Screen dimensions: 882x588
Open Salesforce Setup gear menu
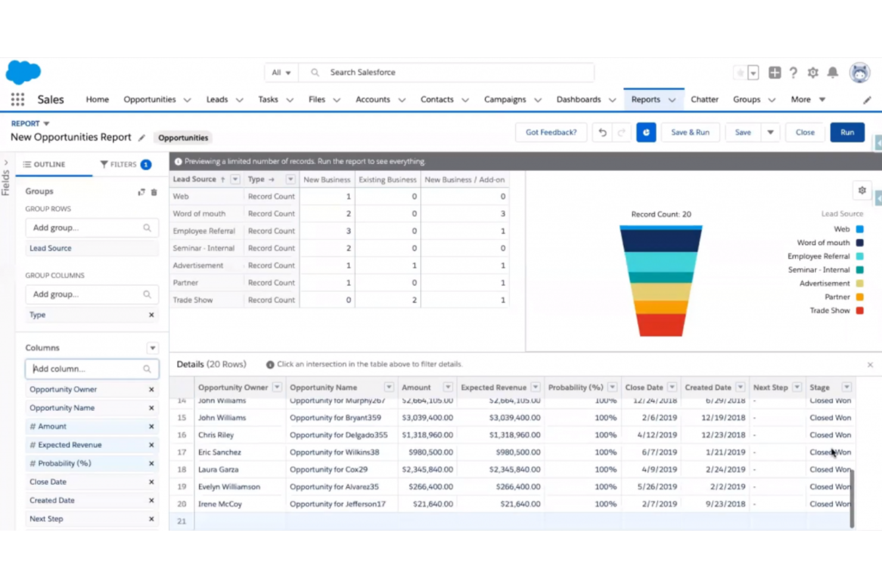click(813, 72)
